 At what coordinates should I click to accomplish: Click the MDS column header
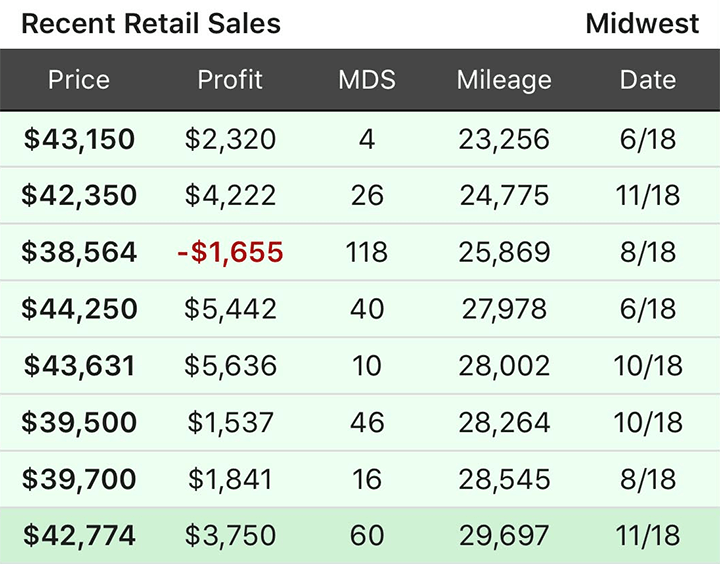(367, 80)
